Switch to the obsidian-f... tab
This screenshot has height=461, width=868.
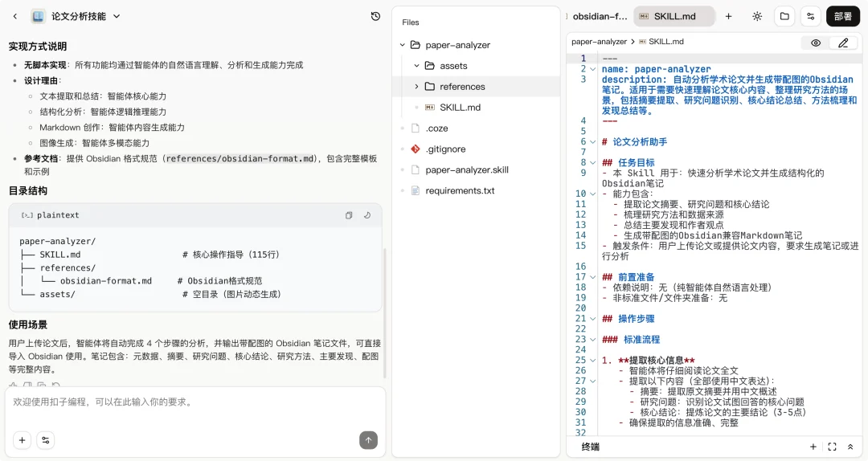coord(599,17)
